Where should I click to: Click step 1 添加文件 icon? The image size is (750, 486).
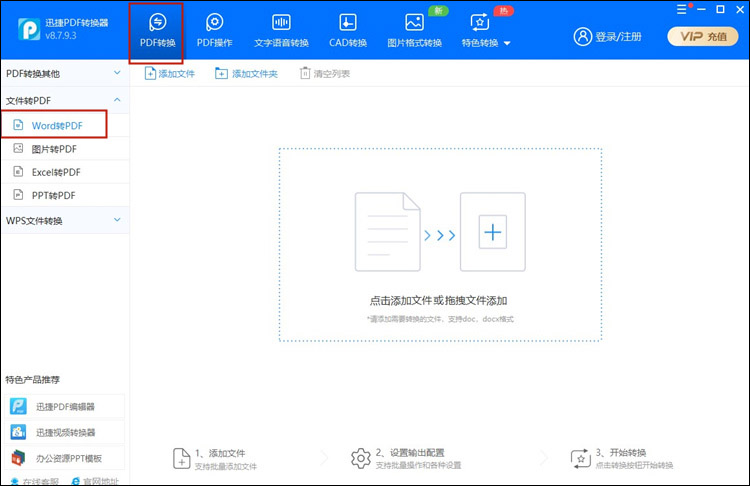181,458
